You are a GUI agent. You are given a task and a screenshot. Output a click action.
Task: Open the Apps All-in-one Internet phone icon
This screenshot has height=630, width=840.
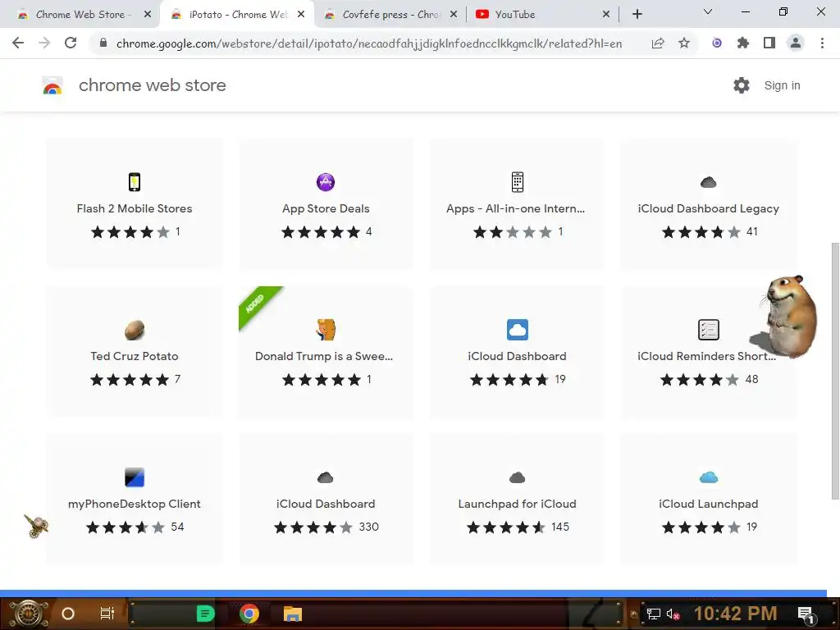tap(517, 182)
